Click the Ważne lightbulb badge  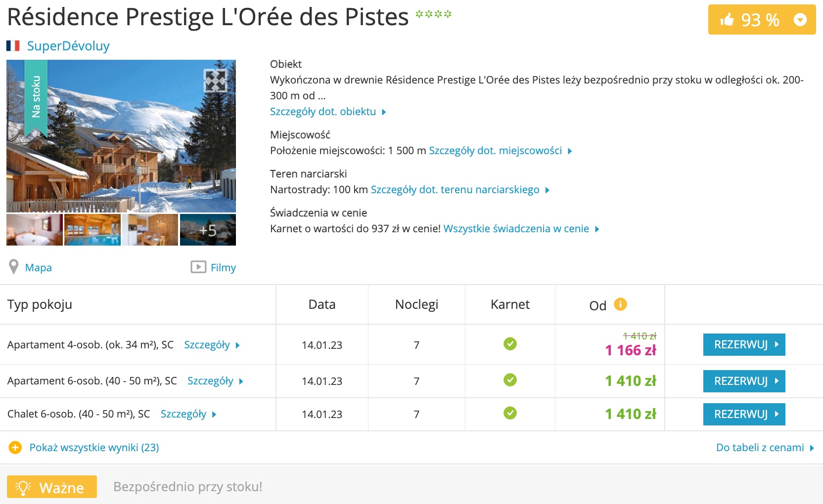[x=52, y=487]
